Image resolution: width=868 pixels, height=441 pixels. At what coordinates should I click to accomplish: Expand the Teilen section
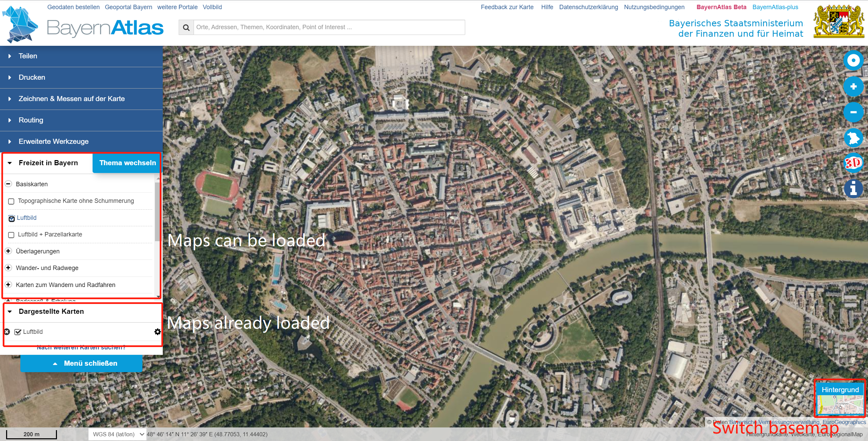(x=81, y=56)
